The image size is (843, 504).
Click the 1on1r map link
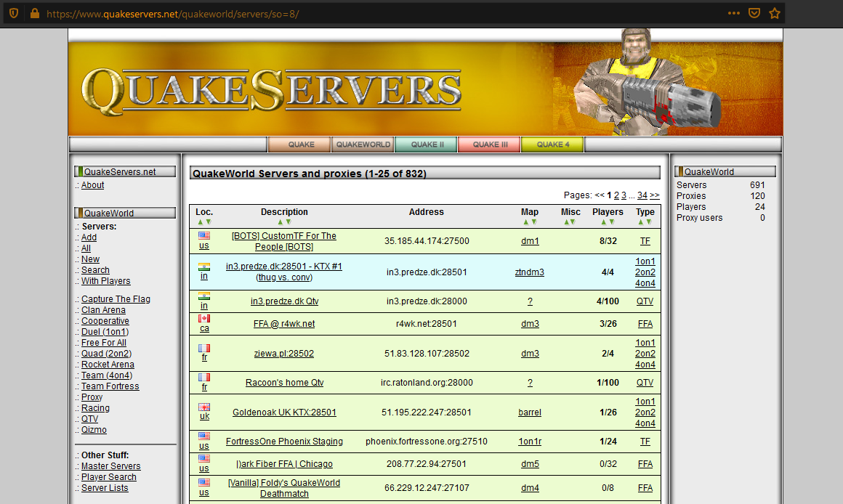point(530,442)
